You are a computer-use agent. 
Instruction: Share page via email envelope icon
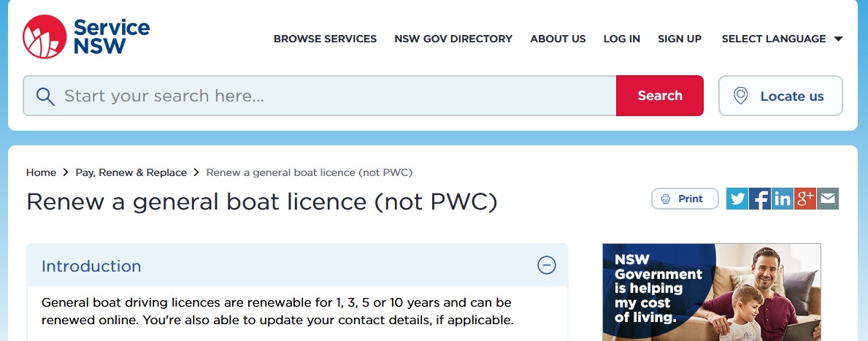pyautogui.click(x=828, y=199)
